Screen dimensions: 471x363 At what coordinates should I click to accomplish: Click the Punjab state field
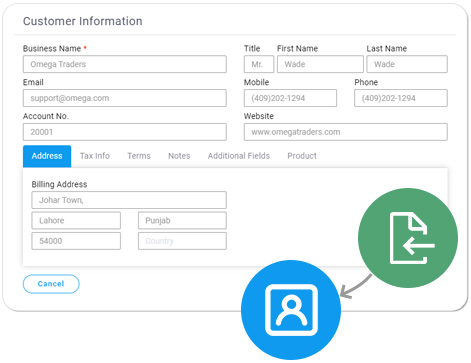point(182,220)
